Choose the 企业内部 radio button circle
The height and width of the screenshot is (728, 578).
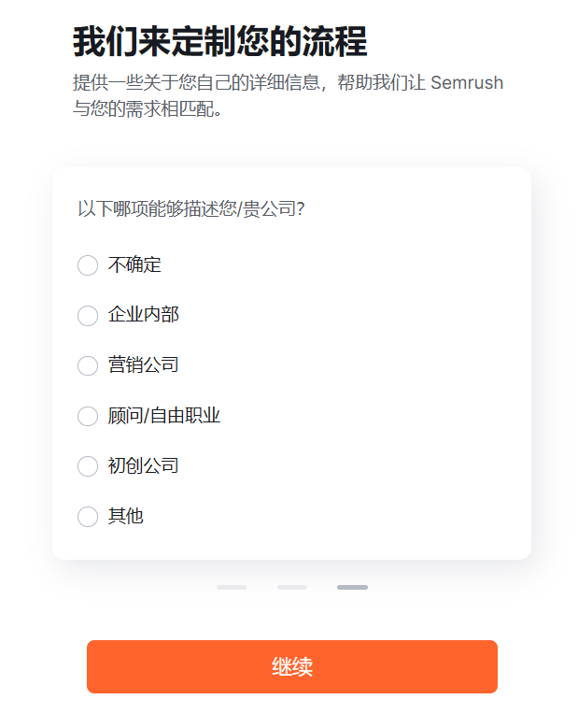(88, 315)
